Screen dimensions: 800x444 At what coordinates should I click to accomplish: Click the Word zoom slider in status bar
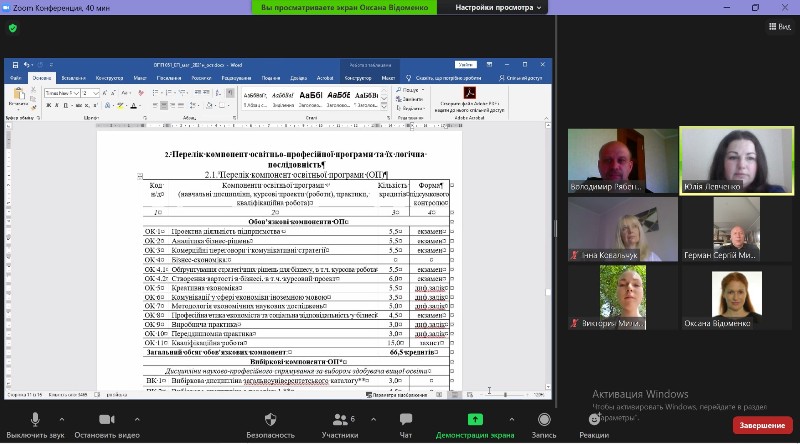coord(505,394)
